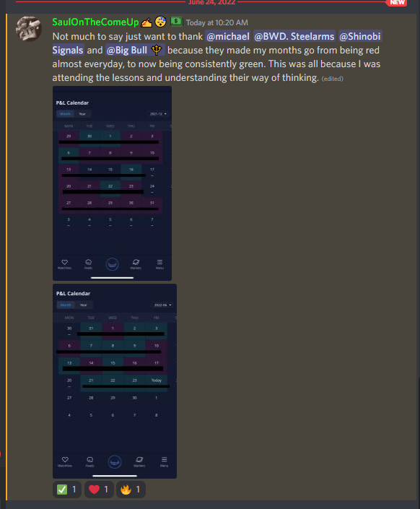Toggle the red heart reaction
The height and width of the screenshot is (509, 420).
pyautogui.click(x=99, y=490)
